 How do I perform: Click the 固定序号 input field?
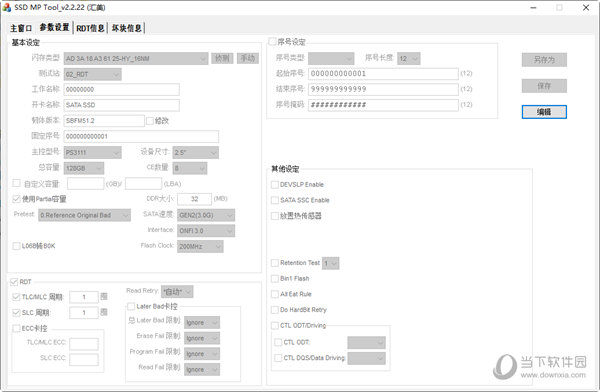[x=141, y=137]
